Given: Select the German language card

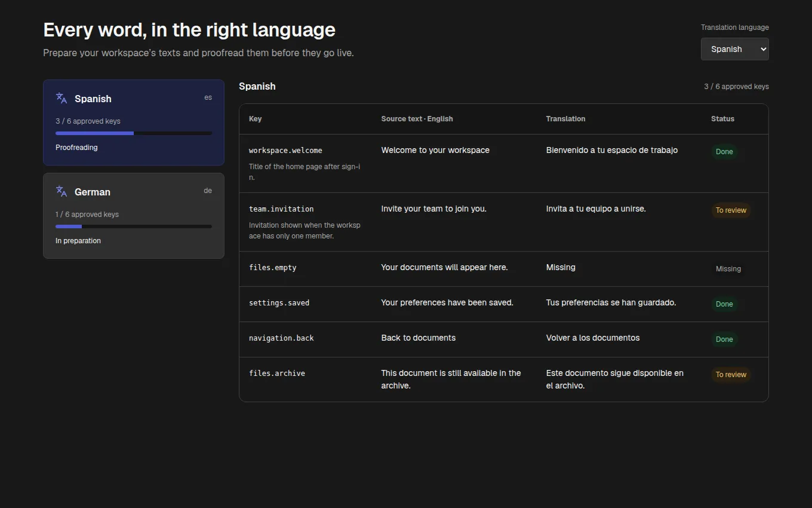Looking at the screenshot, I should click(x=134, y=216).
